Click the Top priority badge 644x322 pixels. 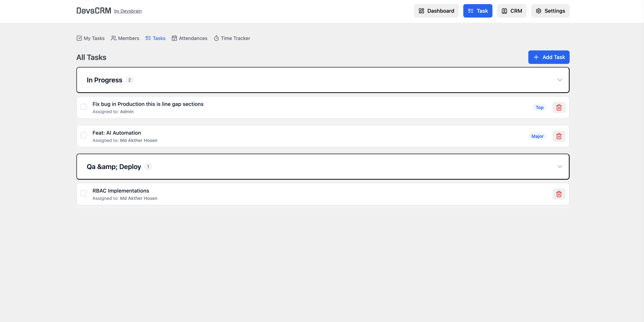pyautogui.click(x=539, y=108)
